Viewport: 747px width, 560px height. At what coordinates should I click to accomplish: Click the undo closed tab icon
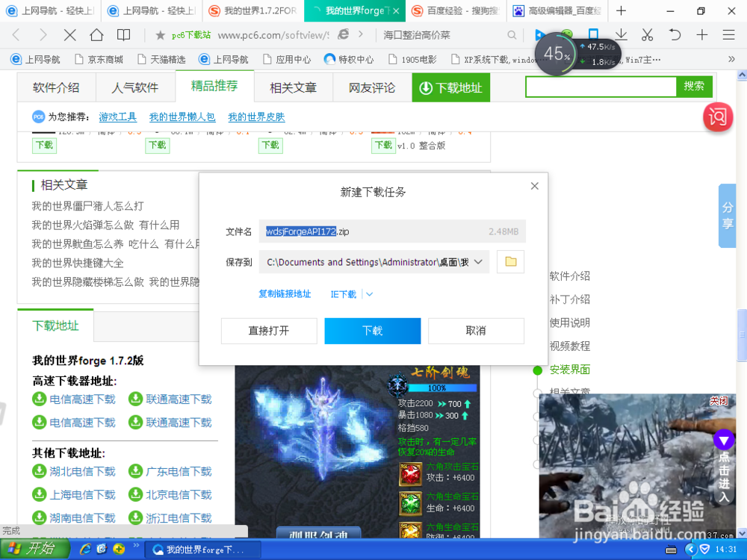tap(674, 34)
